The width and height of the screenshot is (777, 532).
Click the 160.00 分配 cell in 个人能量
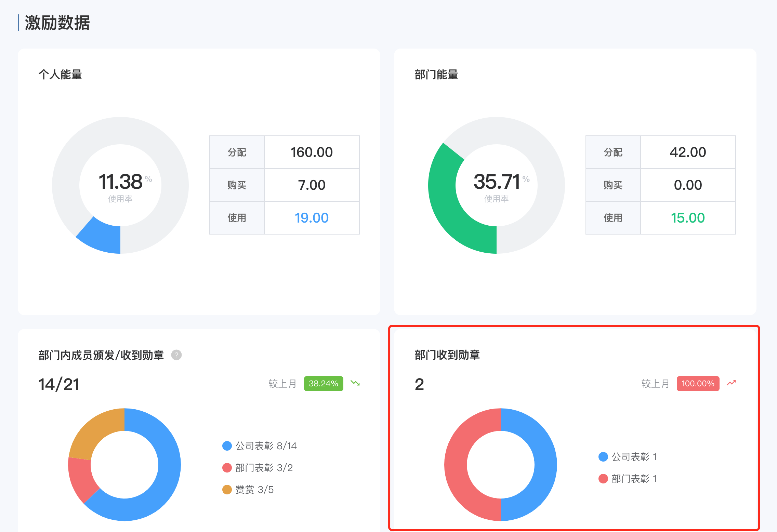coord(312,152)
